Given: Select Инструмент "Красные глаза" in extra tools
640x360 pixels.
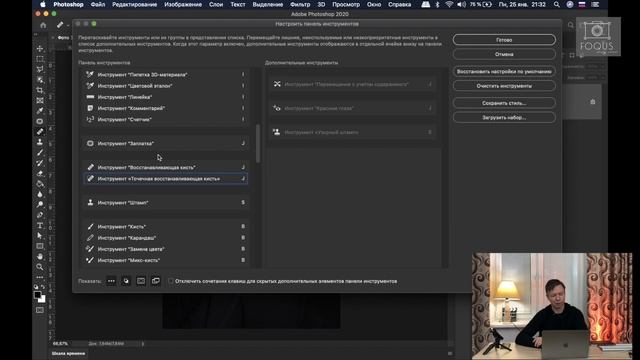Looking at the screenshot, I should [353, 108].
